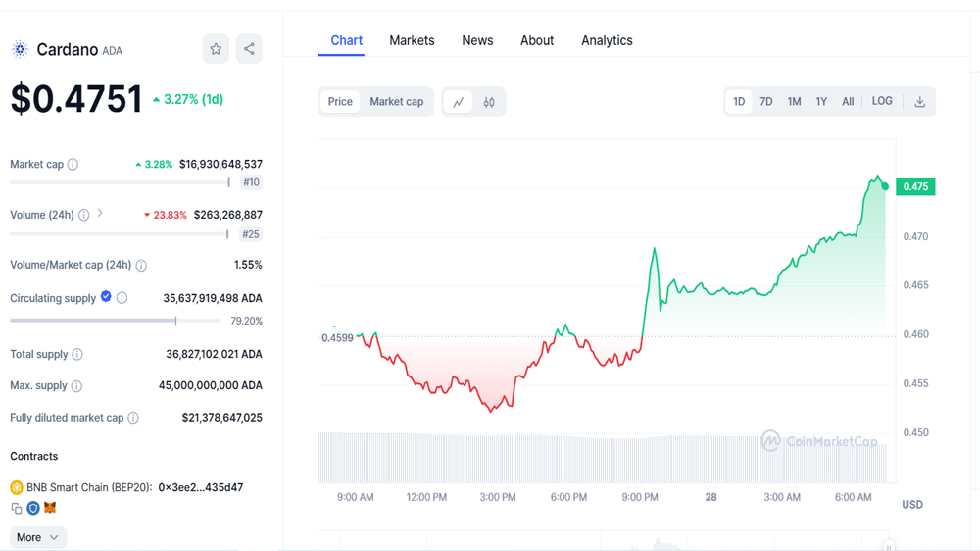Open the About tab
This screenshot has width=980, height=551.
(x=537, y=40)
